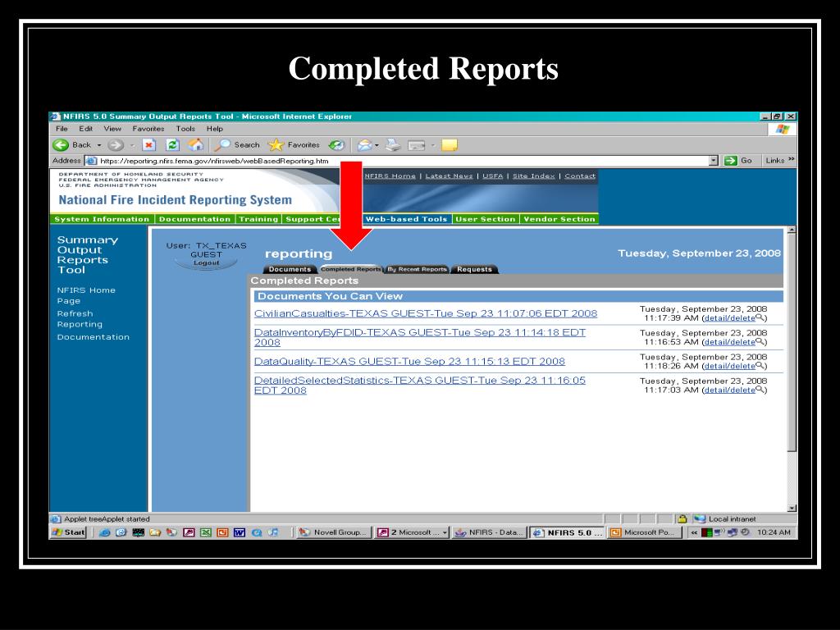The image size is (840, 630).
Task: Click the Mail envelope icon
Action: pyautogui.click(x=365, y=144)
